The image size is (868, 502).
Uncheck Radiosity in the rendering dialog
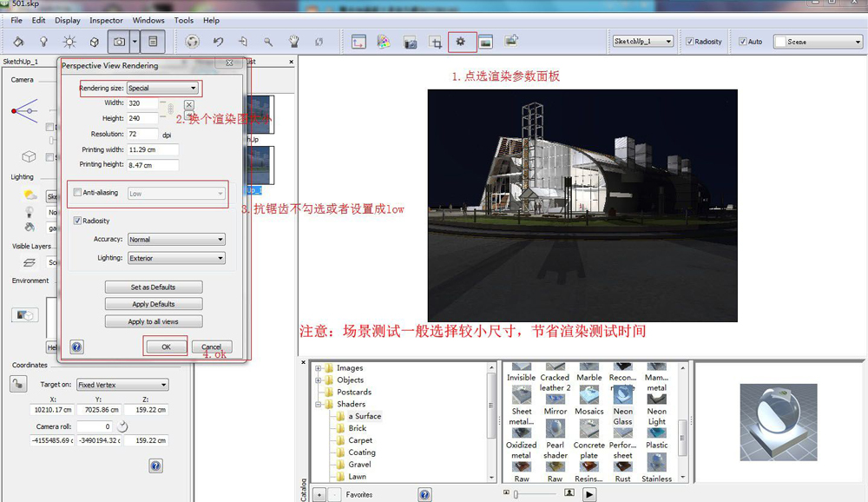pyautogui.click(x=78, y=221)
